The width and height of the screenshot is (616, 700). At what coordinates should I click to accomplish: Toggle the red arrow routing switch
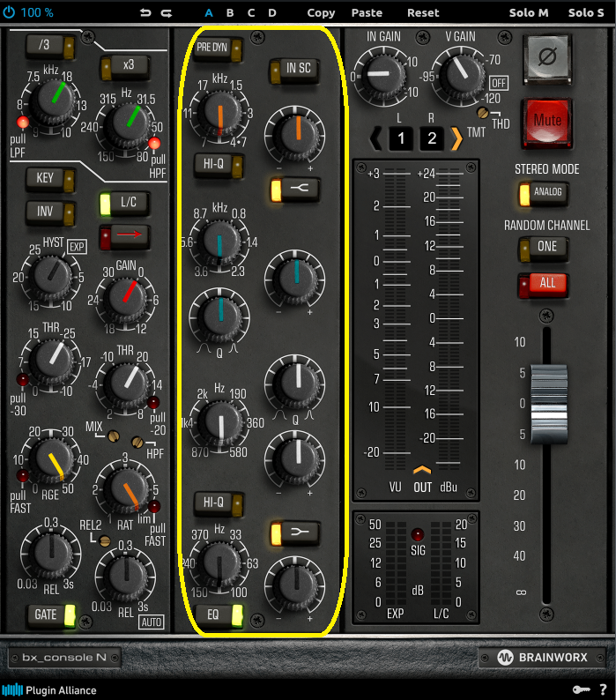click(x=125, y=235)
